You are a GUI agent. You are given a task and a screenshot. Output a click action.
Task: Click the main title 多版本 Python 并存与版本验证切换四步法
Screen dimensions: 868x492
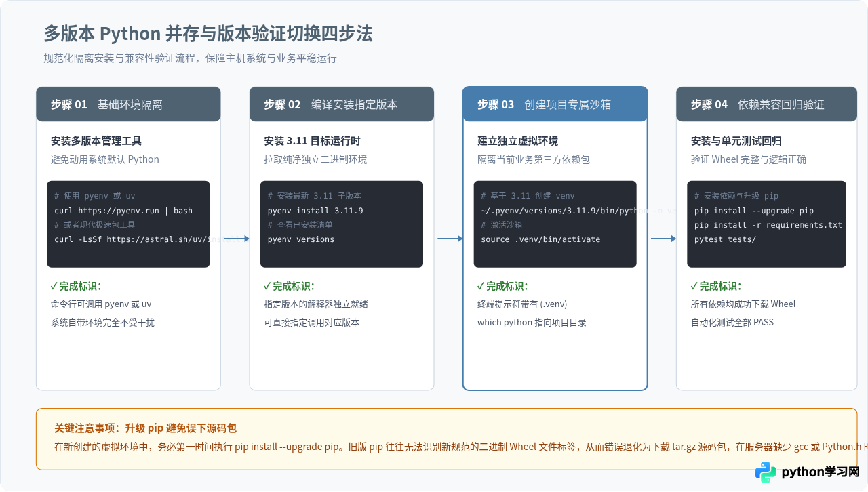(208, 34)
